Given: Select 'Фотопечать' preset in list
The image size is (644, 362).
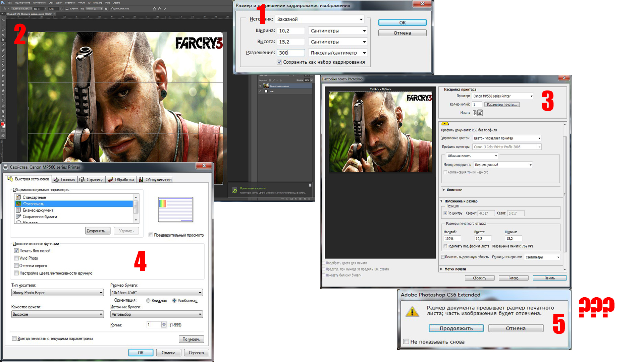Looking at the screenshot, I should (73, 204).
